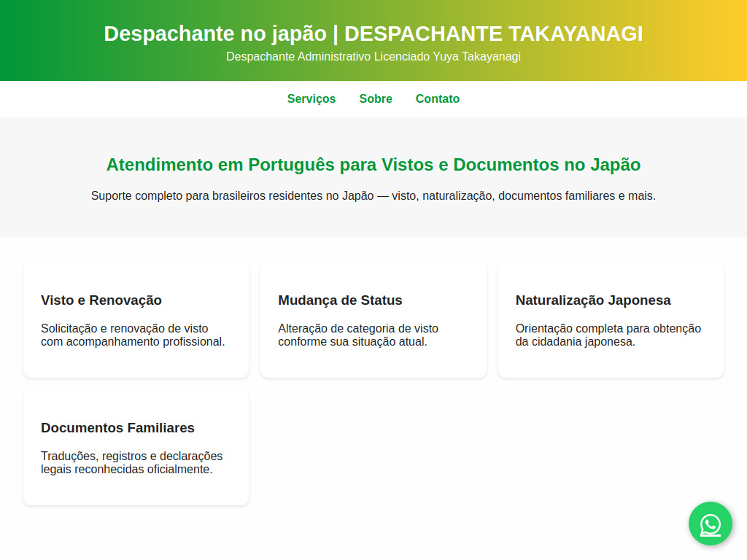Click the Atendimento em Português green heading

pyautogui.click(x=373, y=165)
